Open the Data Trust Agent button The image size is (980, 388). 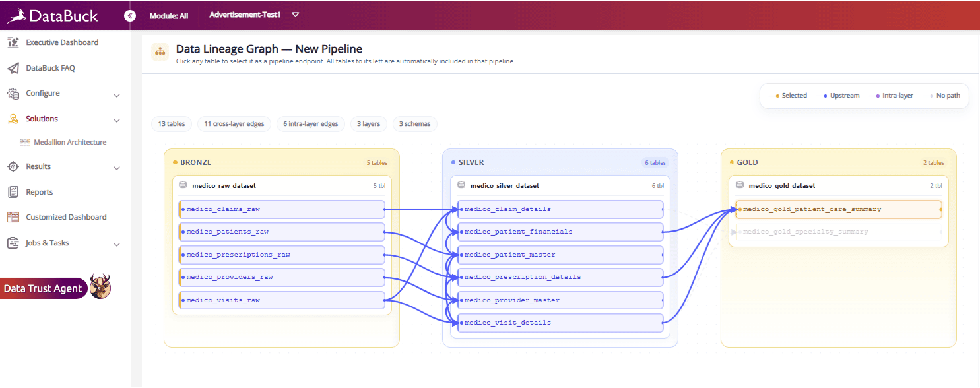coord(44,288)
